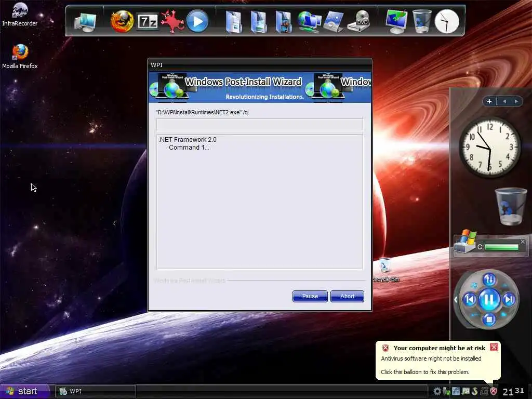The image size is (532, 399).
Task: Click the Windows Post-Install Wizard banner
Action: (x=260, y=87)
